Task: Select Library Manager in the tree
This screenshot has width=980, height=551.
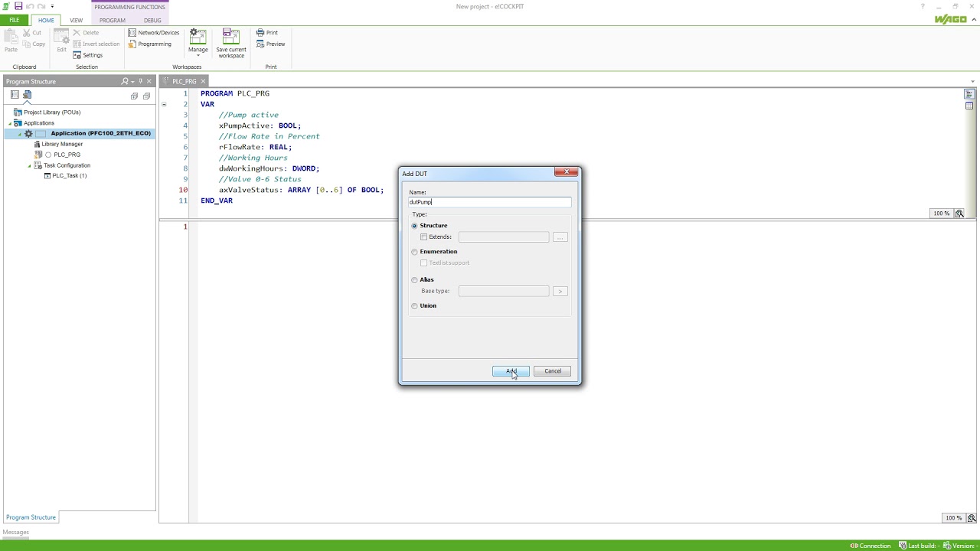Action: 62,144
